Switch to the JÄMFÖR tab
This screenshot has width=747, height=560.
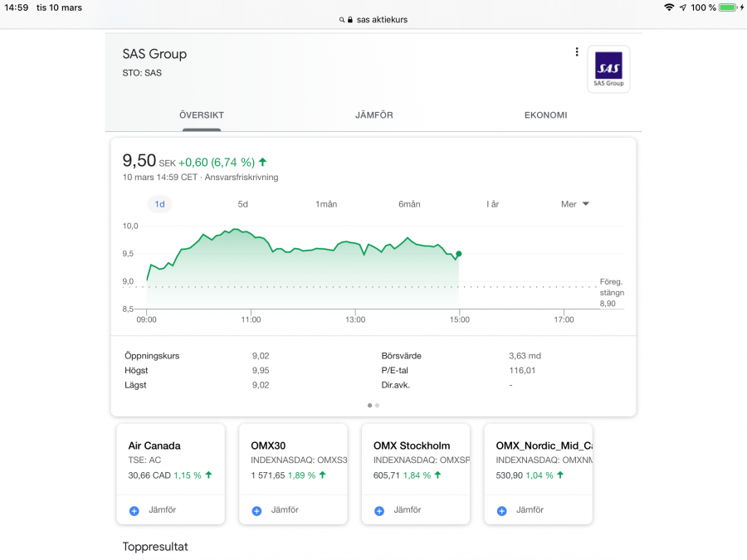coord(373,115)
